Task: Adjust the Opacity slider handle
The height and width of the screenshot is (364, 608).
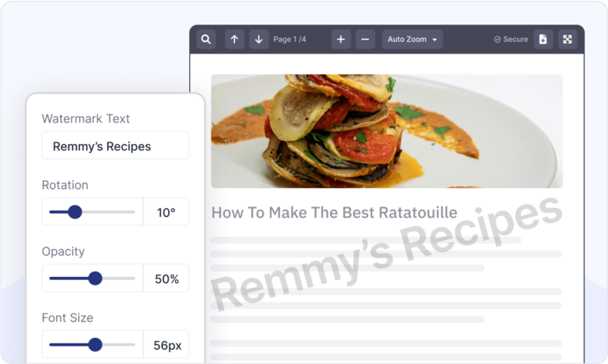Action: (x=95, y=279)
